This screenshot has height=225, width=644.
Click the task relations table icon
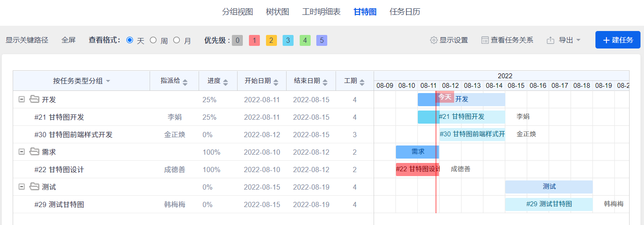(485, 40)
